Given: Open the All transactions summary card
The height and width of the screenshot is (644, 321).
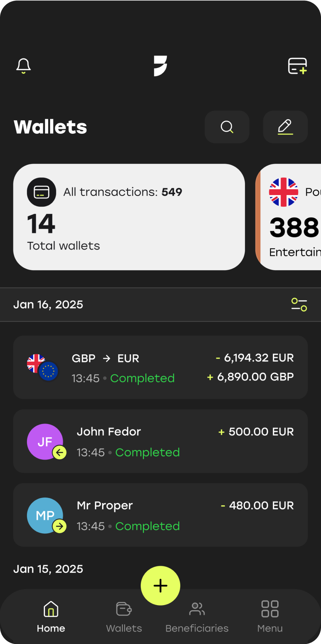Looking at the screenshot, I should (x=129, y=217).
